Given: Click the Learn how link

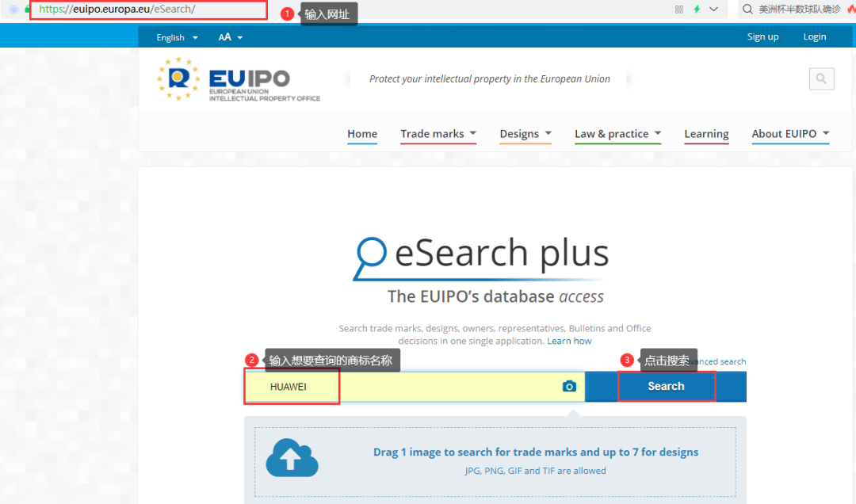Looking at the screenshot, I should tap(569, 341).
